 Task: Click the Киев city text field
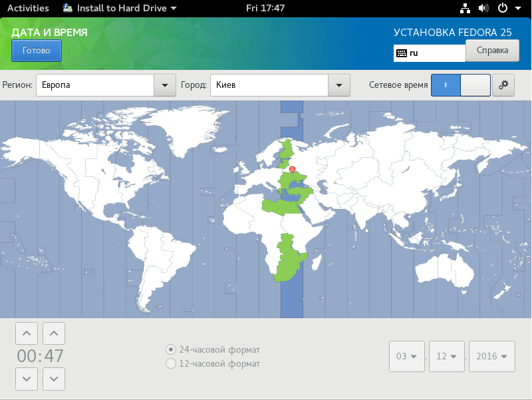coord(269,85)
